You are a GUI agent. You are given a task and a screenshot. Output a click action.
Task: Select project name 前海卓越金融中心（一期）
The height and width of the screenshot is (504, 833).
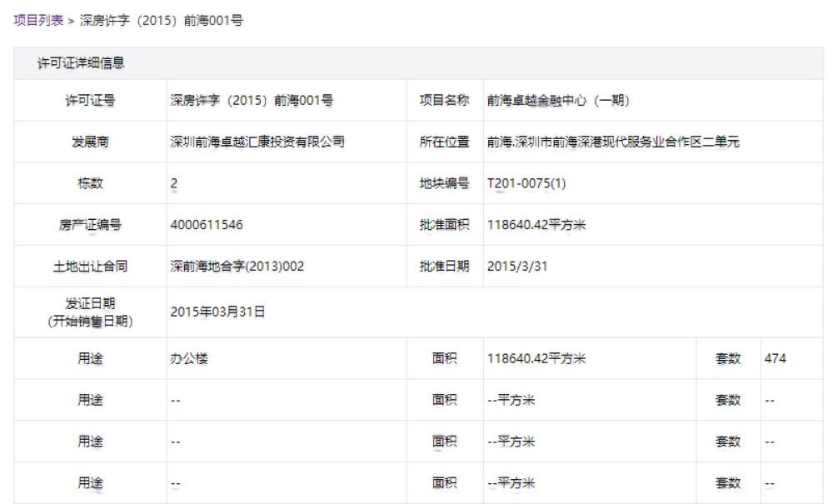(x=558, y=100)
